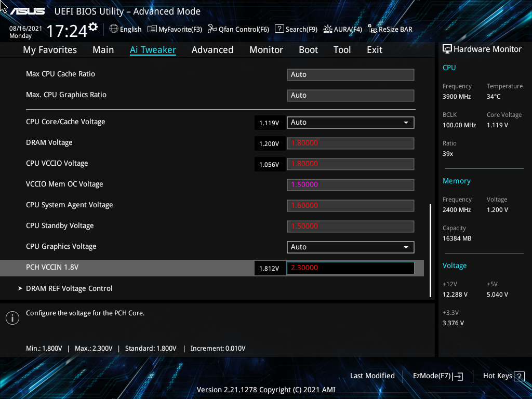The height and width of the screenshot is (399, 532).
Task: Click the 1.200V DRAM voltage readout
Action: (x=270, y=143)
